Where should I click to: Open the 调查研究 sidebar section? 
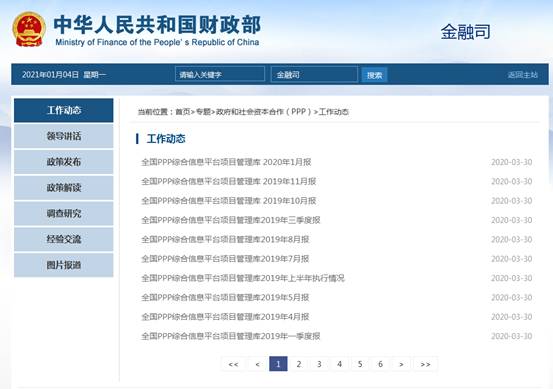(x=64, y=213)
